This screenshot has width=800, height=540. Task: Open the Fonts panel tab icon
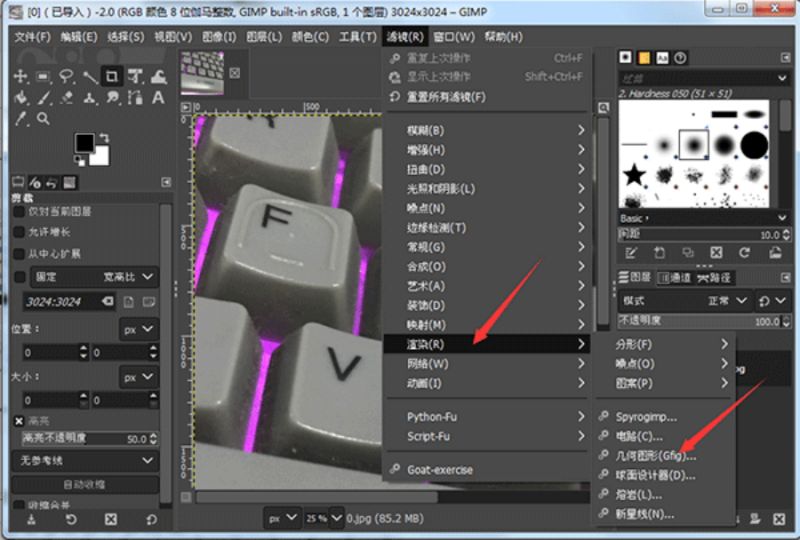[x=662, y=58]
